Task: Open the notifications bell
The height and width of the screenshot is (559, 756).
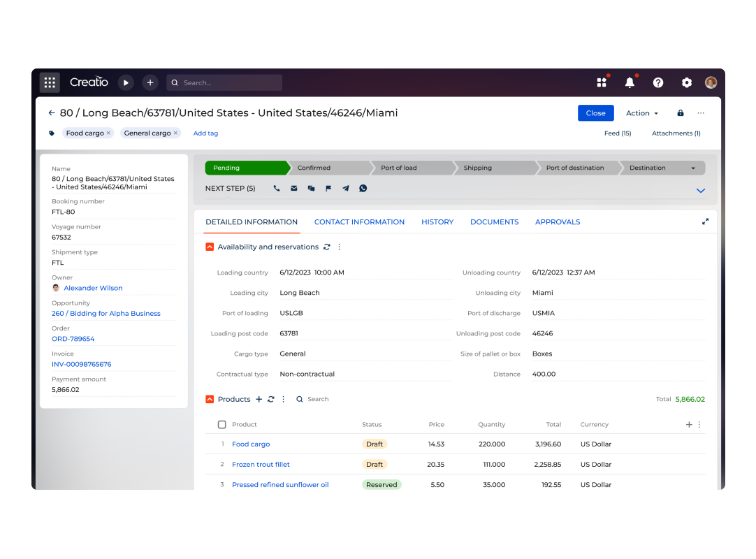Action: [x=630, y=82]
